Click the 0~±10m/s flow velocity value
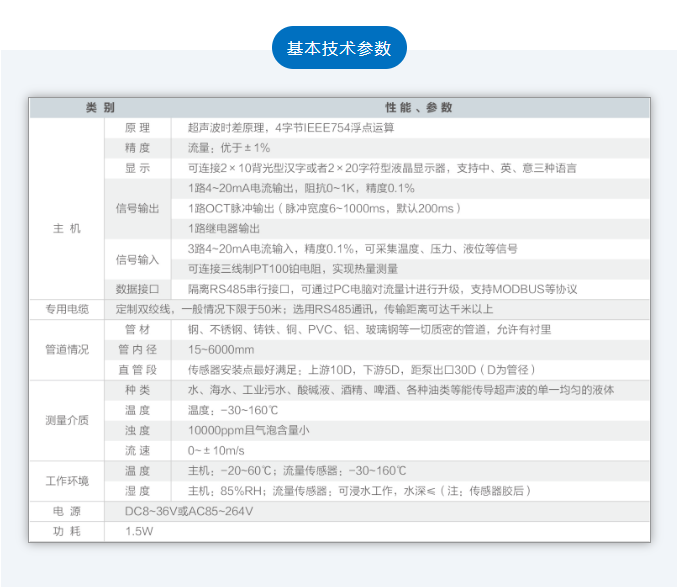The height and width of the screenshot is (587, 677). (x=217, y=450)
